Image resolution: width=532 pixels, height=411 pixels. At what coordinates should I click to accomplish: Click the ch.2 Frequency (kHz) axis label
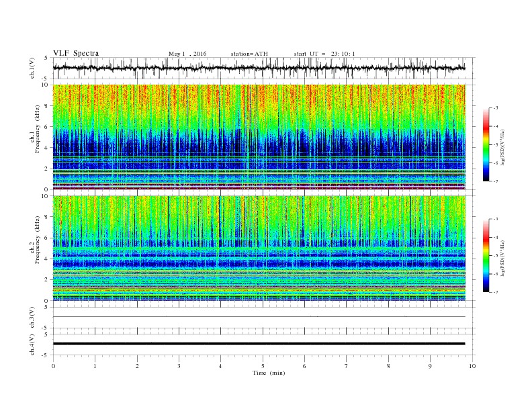tap(35, 240)
